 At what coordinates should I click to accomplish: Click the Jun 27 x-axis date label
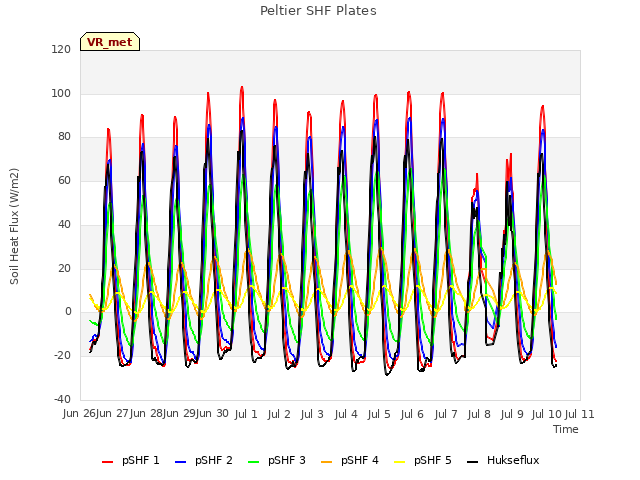[113, 414]
